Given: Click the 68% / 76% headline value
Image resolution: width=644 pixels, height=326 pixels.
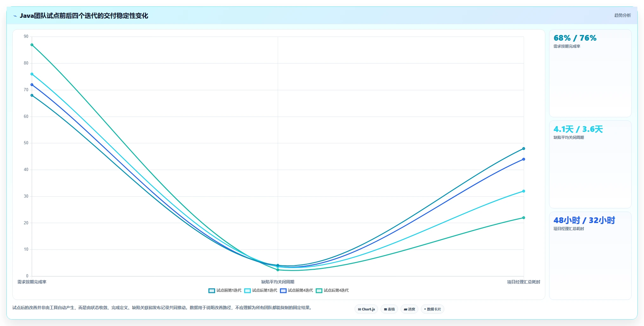Looking at the screenshot, I should point(575,38).
